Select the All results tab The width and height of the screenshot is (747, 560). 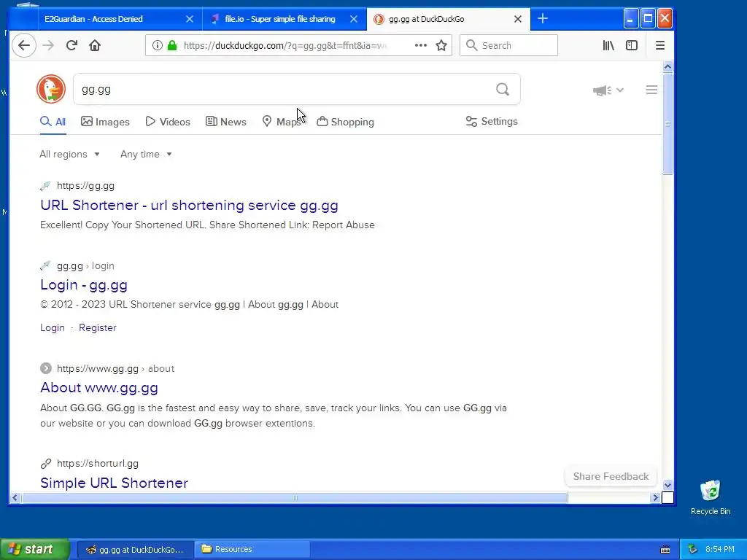pos(53,122)
